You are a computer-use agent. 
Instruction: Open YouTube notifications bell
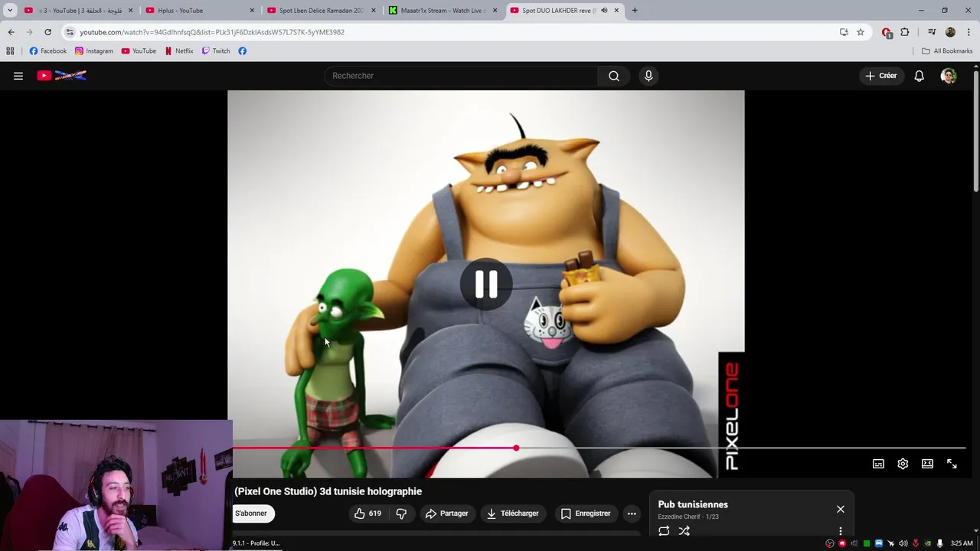pos(919,76)
